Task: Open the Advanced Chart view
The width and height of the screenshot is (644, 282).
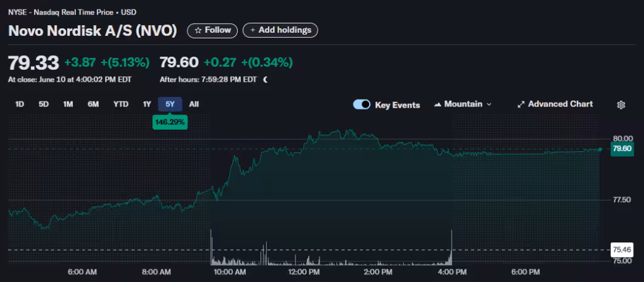Action: click(x=555, y=104)
